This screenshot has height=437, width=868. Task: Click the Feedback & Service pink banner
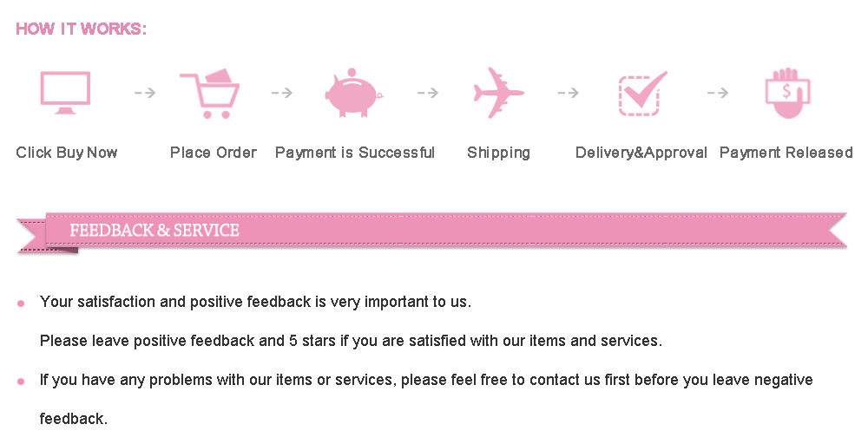coord(434,231)
